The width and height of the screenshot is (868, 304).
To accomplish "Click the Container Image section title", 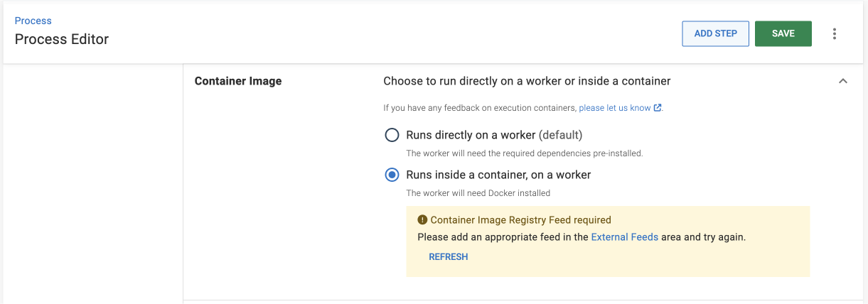I will 238,81.
